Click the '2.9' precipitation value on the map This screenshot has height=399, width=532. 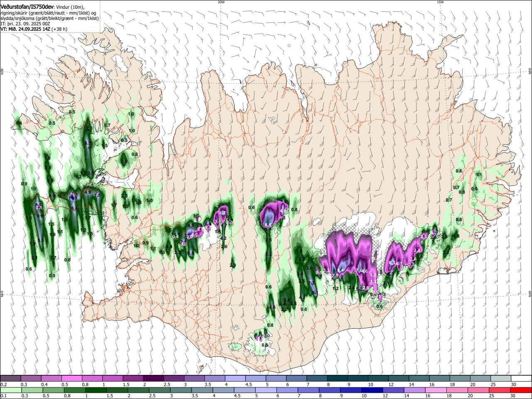(233, 265)
